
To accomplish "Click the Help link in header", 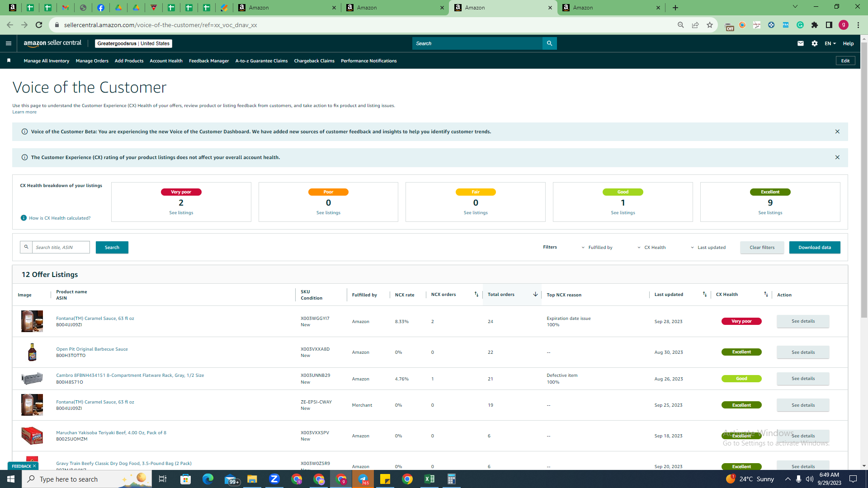I will [x=848, y=43].
